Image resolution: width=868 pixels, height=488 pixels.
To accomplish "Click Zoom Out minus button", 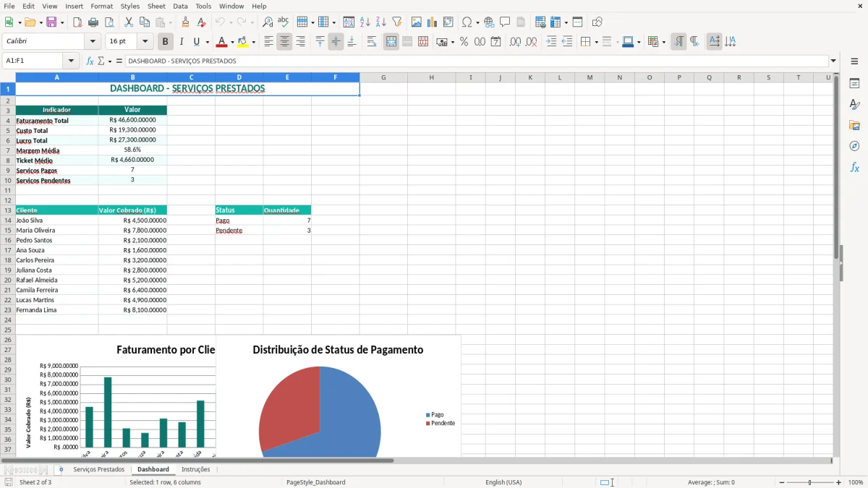I will pyautogui.click(x=780, y=482).
